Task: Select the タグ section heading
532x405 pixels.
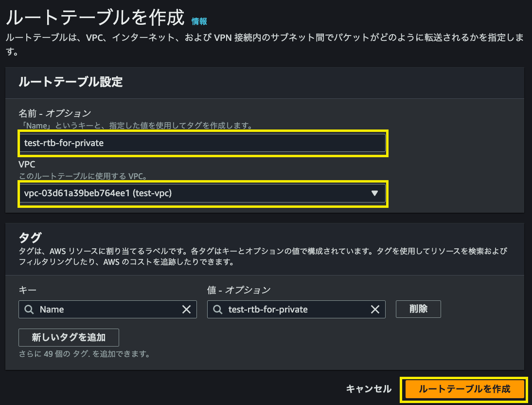Action: (30, 238)
